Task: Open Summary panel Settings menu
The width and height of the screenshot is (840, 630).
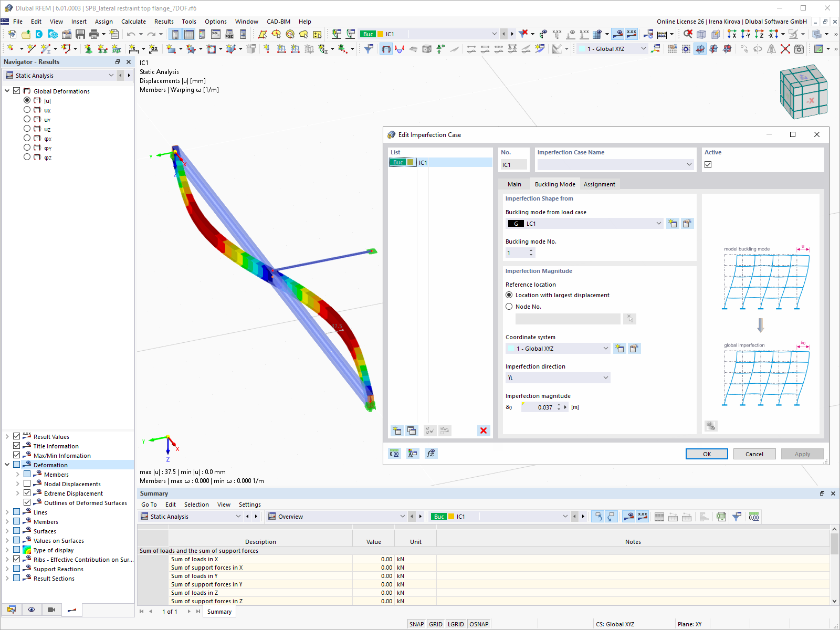Action: pos(249,505)
